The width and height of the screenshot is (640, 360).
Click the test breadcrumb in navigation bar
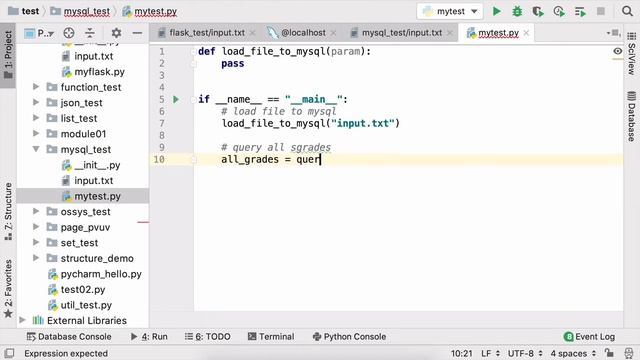coord(24,11)
